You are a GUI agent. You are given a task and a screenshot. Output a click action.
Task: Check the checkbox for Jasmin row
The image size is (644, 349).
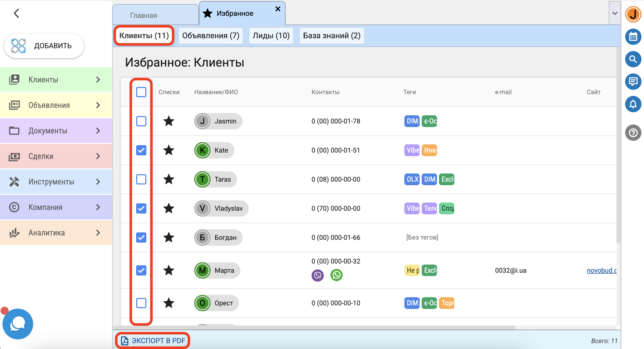click(x=141, y=121)
